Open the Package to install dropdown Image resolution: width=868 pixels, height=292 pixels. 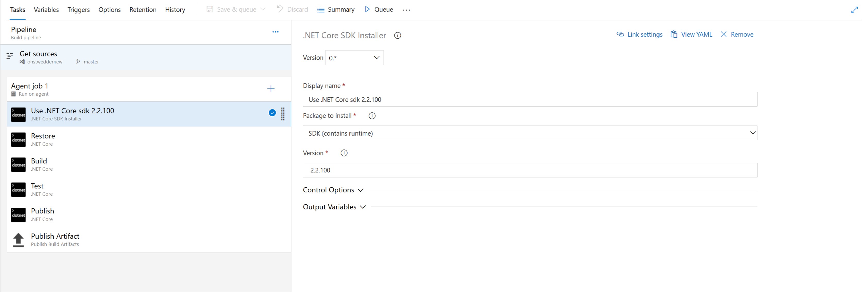[x=530, y=133]
